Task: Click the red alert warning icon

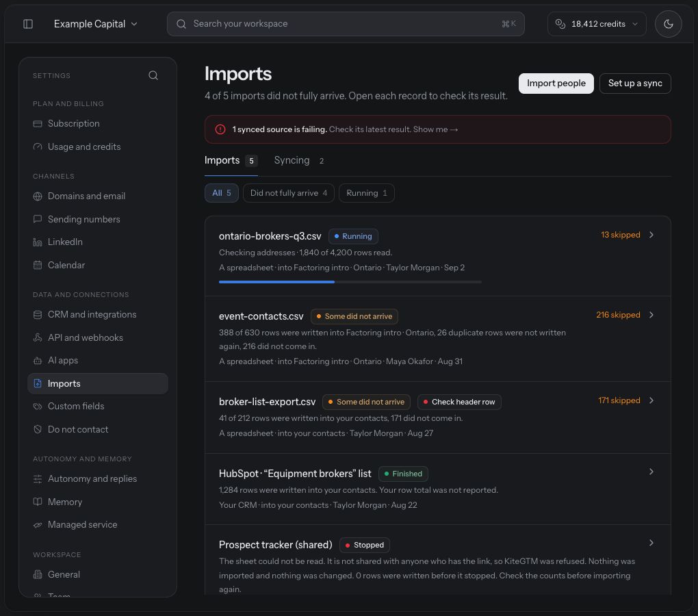Action: click(220, 129)
